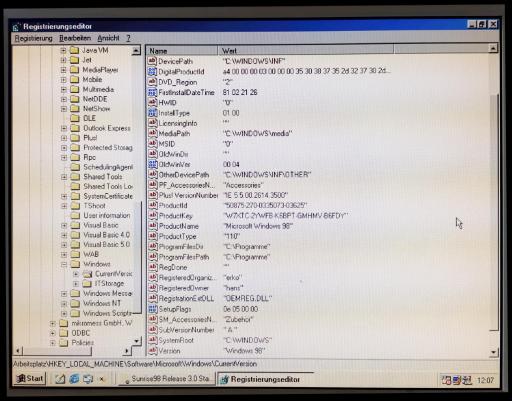Screen dimensions: 512x401
Task: Expand the Windows NT tree node
Action: [64, 303]
